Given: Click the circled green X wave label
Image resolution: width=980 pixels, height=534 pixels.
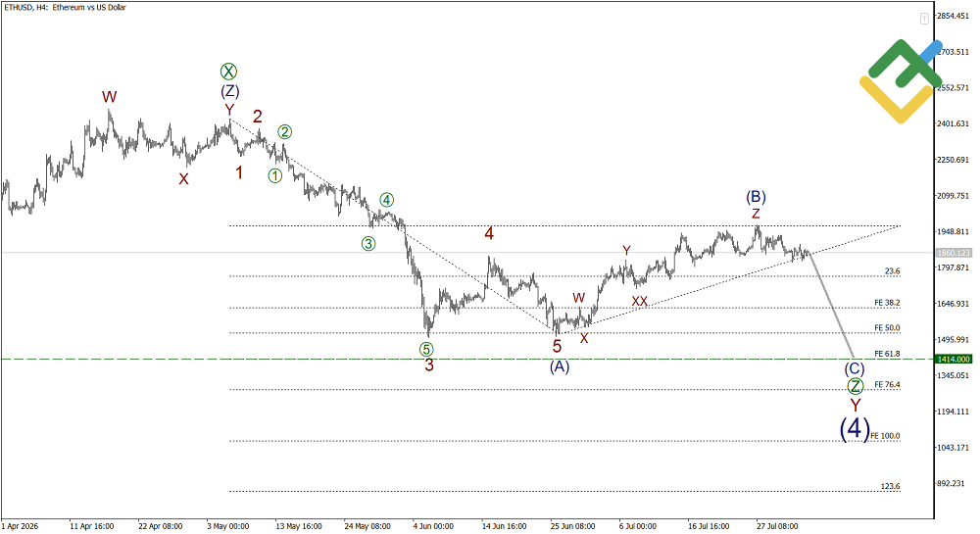Looking at the screenshot, I should (228, 72).
